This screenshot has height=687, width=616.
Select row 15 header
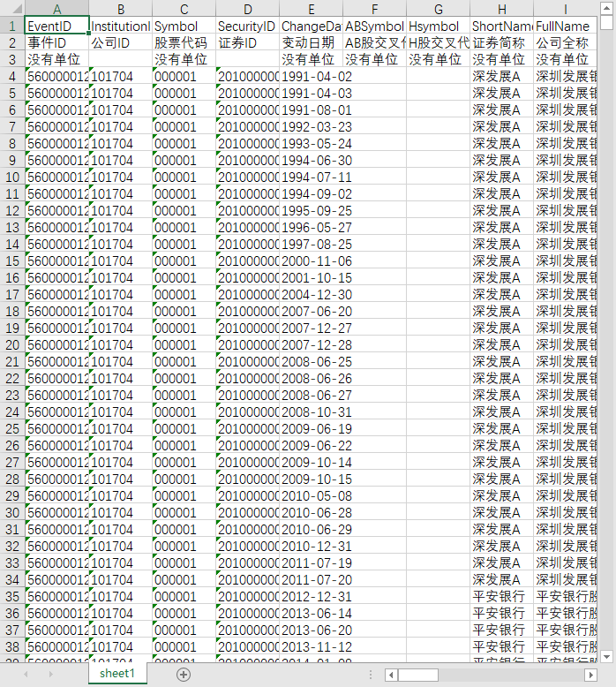pos(12,261)
